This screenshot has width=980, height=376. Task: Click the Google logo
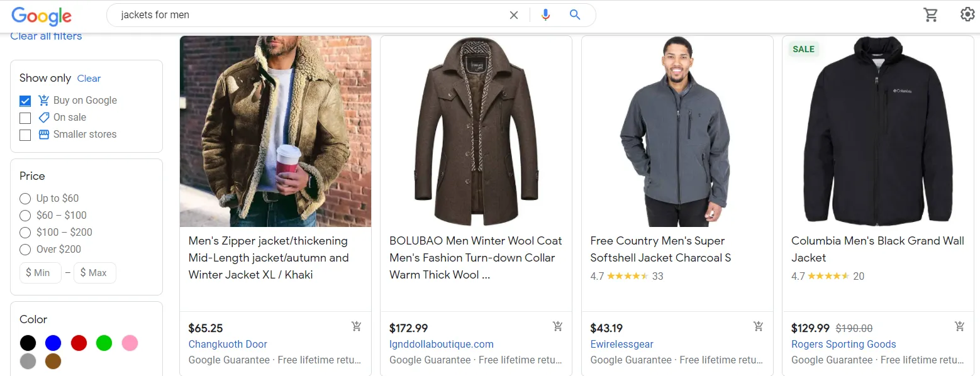coord(42,16)
